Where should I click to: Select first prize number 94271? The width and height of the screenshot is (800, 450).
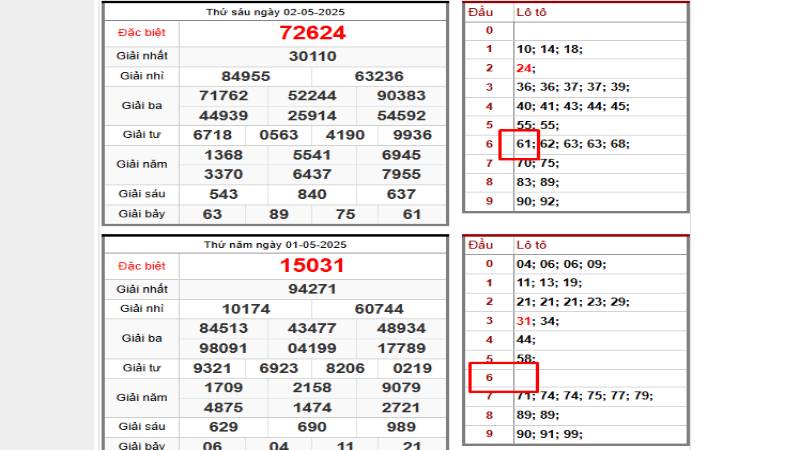[312, 289]
